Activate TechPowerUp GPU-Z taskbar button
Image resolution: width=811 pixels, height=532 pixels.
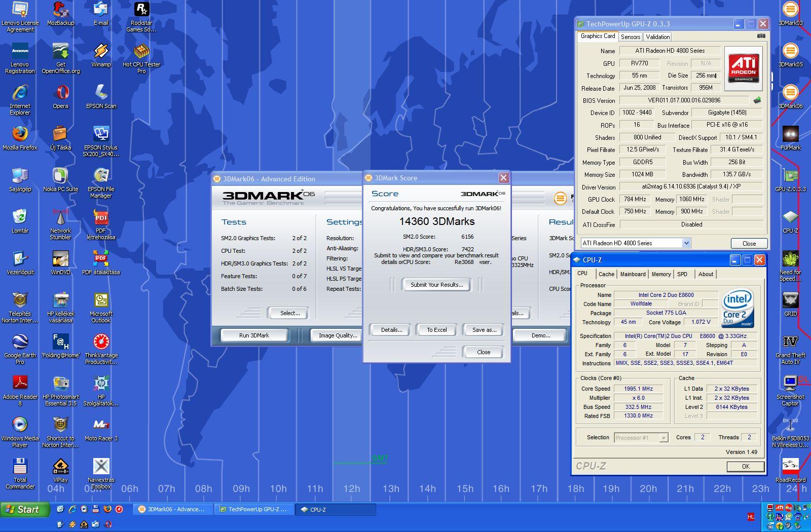(253, 509)
